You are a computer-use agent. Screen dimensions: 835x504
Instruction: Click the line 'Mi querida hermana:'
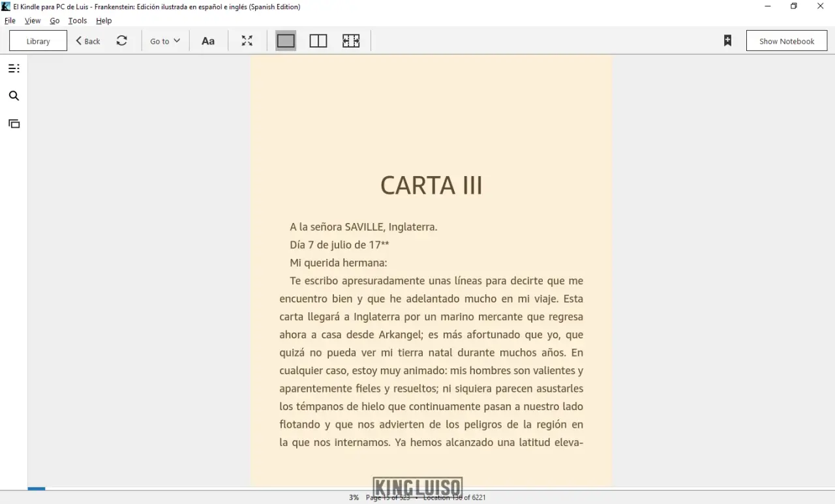click(x=339, y=263)
